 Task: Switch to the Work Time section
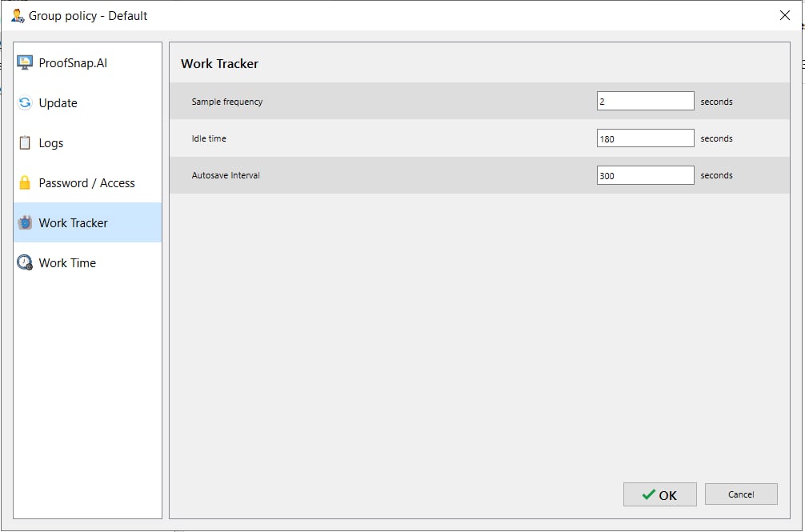tap(67, 263)
